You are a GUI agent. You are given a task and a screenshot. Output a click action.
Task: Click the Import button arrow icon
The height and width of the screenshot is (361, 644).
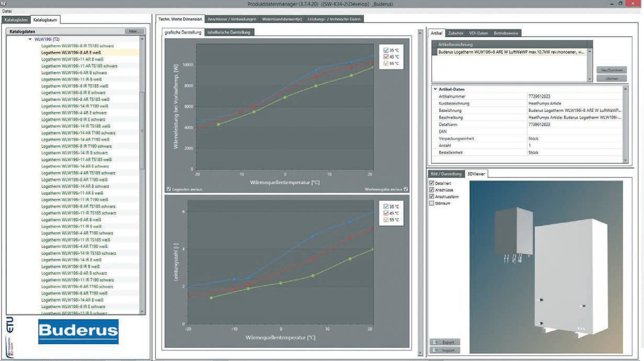pyautogui.click(x=435, y=350)
